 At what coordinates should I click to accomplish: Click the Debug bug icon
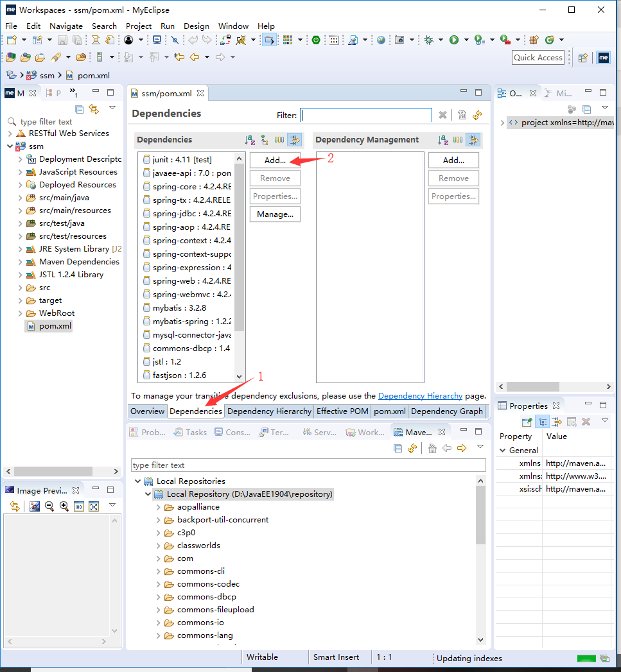click(428, 40)
